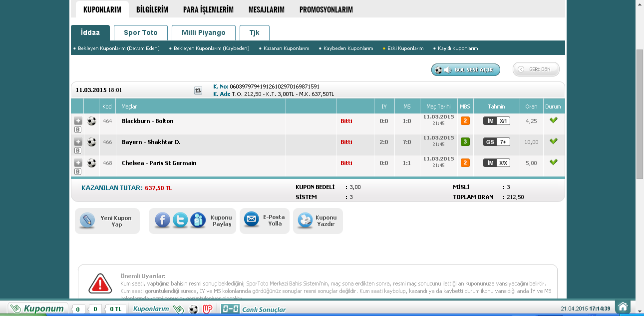Expand the Blackburn - Bolton row with plus
This screenshot has height=316, width=644.
click(78, 120)
